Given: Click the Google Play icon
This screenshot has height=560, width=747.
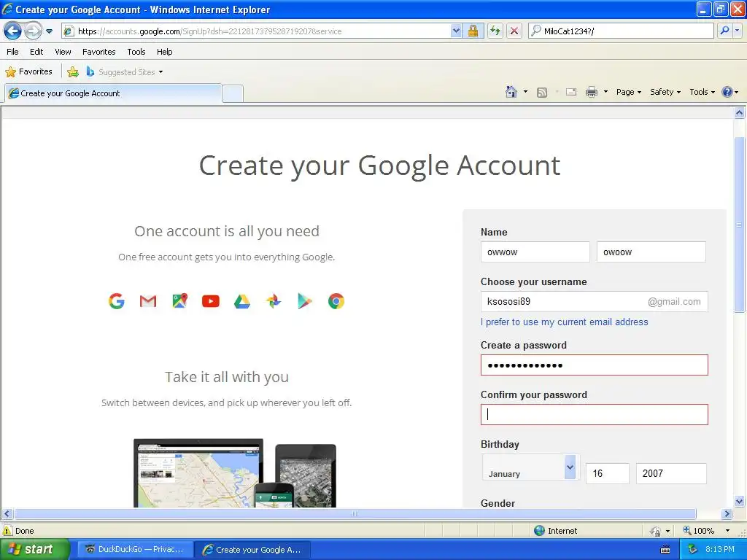Looking at the screenshot, I should coord(305,301).
